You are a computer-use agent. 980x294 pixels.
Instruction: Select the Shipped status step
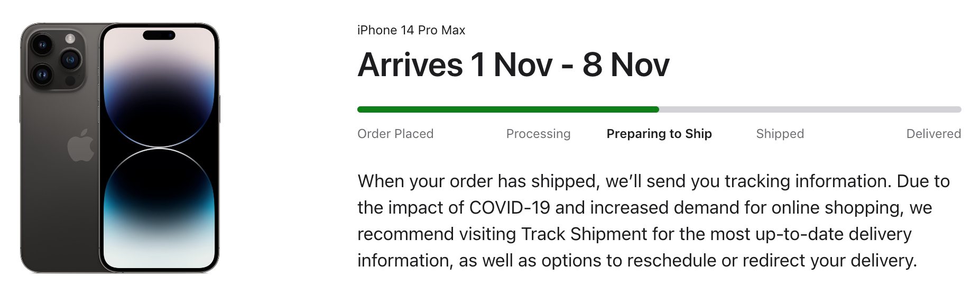(x=780, y=134)
